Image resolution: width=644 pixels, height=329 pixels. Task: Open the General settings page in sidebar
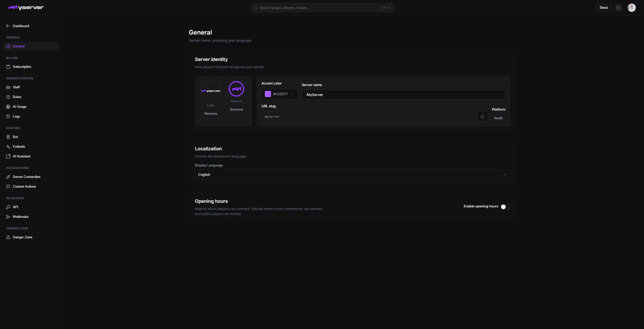tap(31, 46)
